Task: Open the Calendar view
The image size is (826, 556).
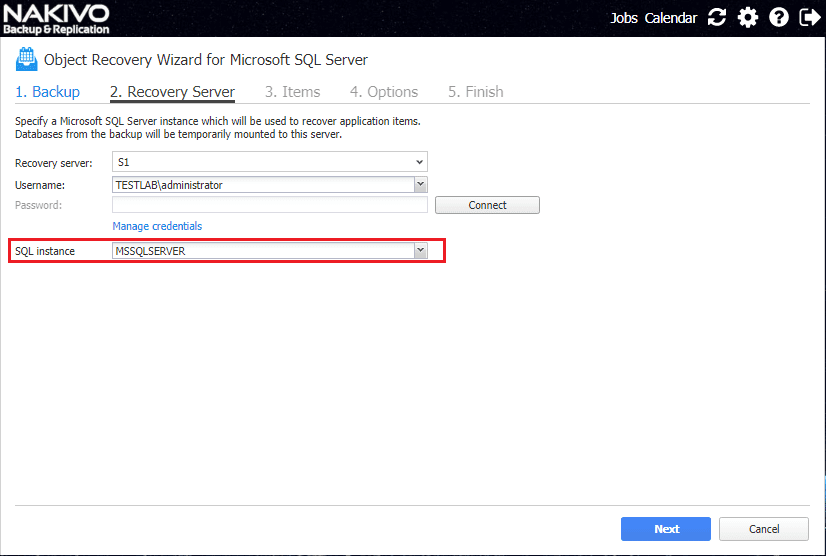Action: pyautogui.click(x=670, y=18)
